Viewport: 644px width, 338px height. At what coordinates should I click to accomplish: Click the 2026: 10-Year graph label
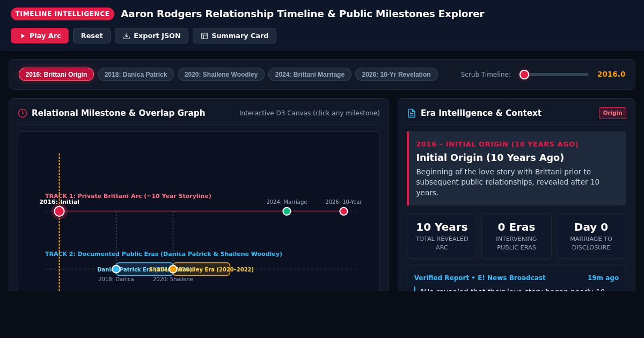pos(343,202)
